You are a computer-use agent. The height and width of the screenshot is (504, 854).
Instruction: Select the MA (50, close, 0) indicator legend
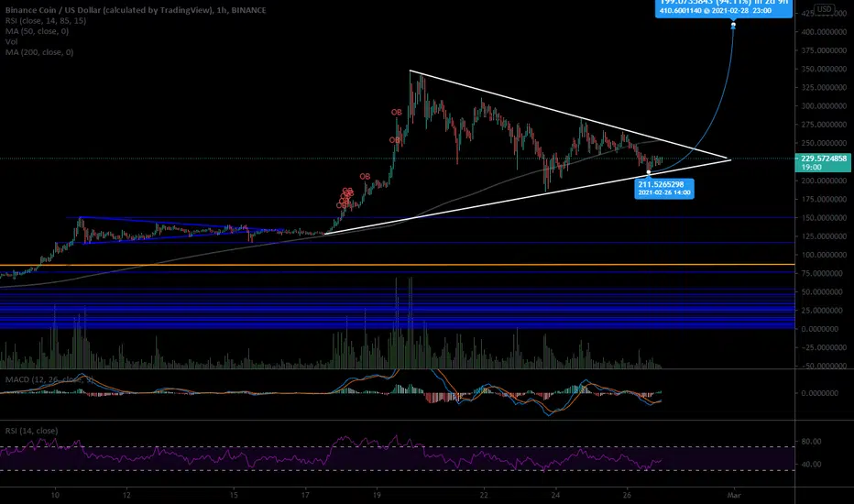pyautogui.click(x=37, y=31)
